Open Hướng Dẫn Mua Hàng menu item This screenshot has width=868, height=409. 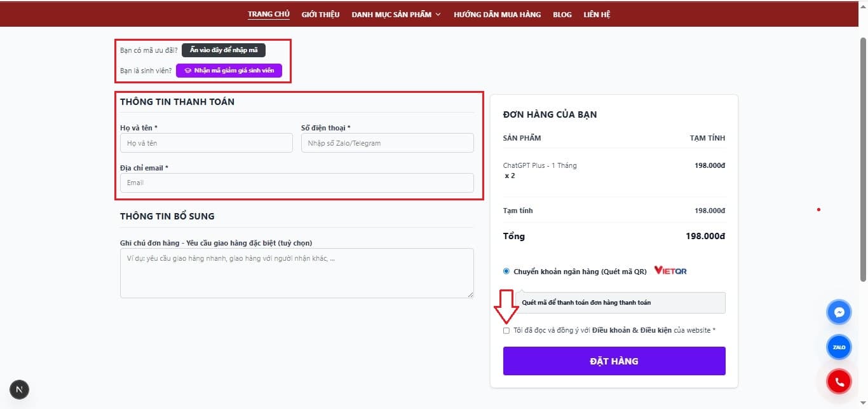tap(497, 15)
